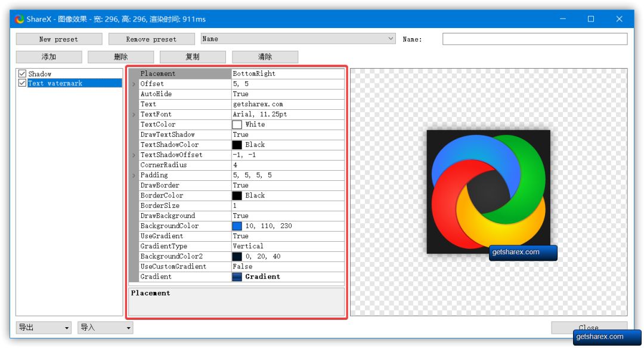The width and height of the screenshot is (644, 348).
Task: Click the DrawBackground value True
Action: (x=241, y=215)
